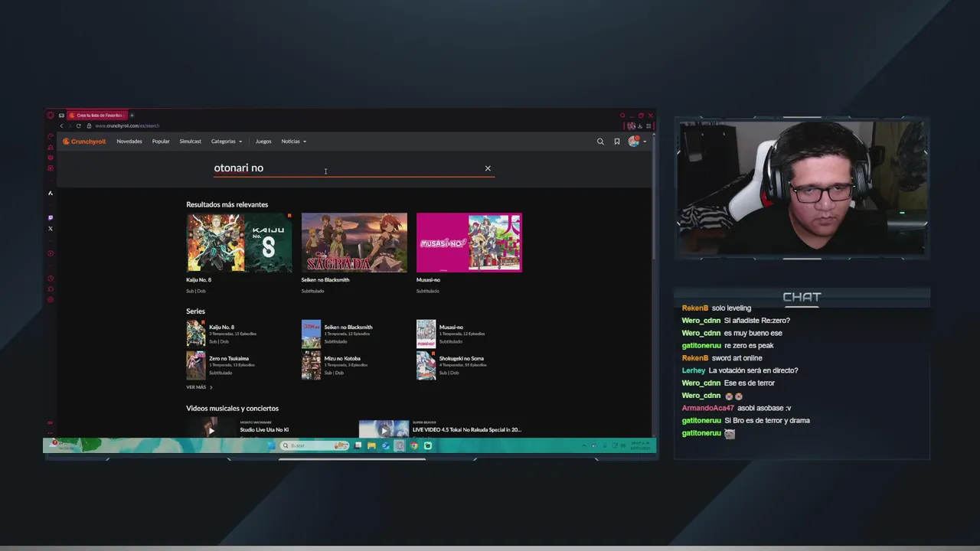The width and height of the screenshot is (980, 551).
Task: Open the Crunchyroll home logo
Action: pyautogui.click(x=84, y=142)
